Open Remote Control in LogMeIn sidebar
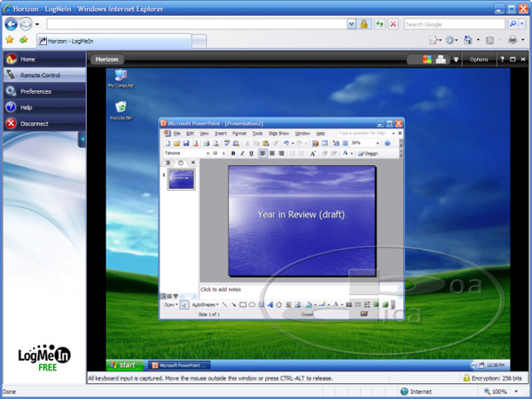Screen dimensions: 532x399 (x=40, y=75)
